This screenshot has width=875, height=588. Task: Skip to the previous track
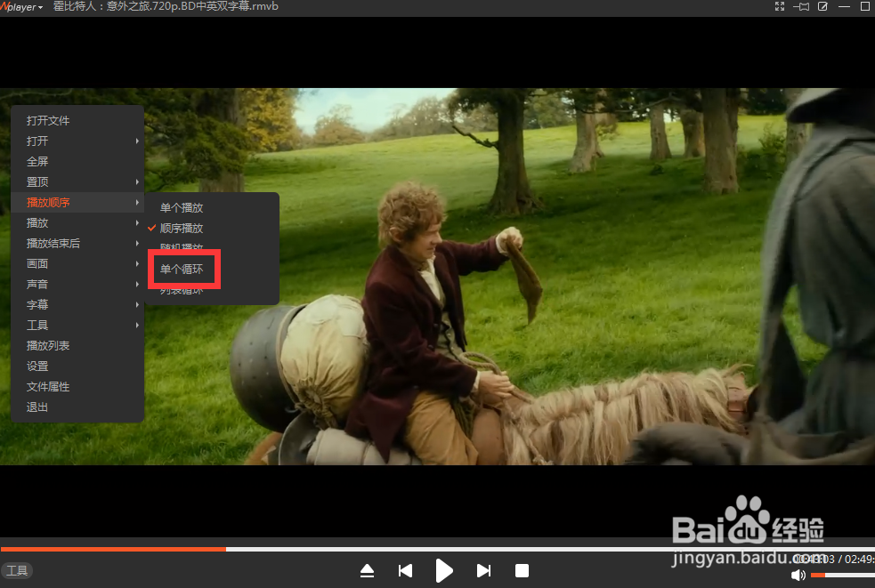click(406, 571)
